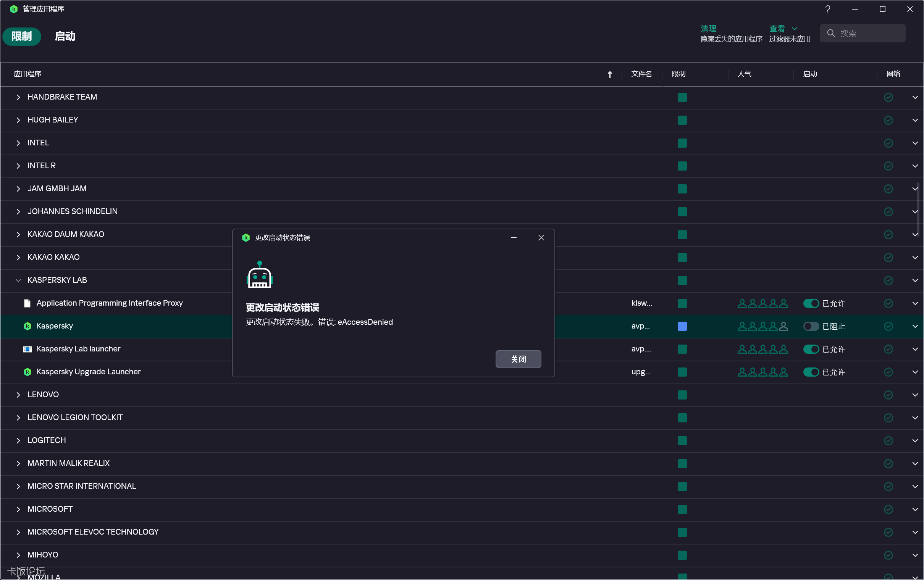Viewport: 924px width, 580px height.
Task: Close the error dialog with X
Action: 541,237
